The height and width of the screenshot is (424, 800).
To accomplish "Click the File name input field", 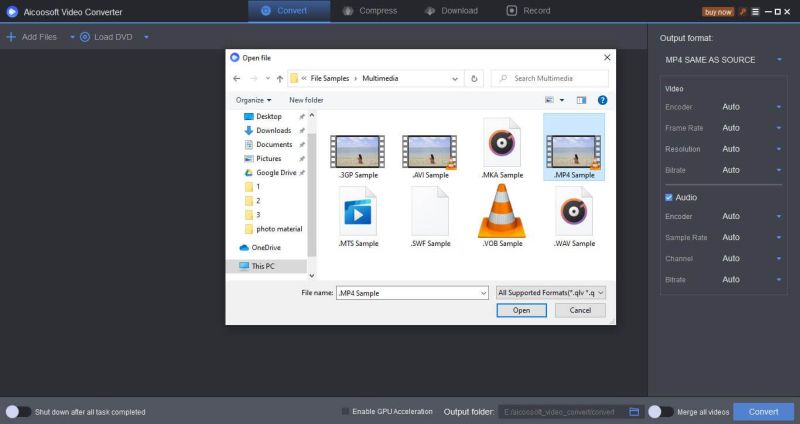I will coord(410,293).
